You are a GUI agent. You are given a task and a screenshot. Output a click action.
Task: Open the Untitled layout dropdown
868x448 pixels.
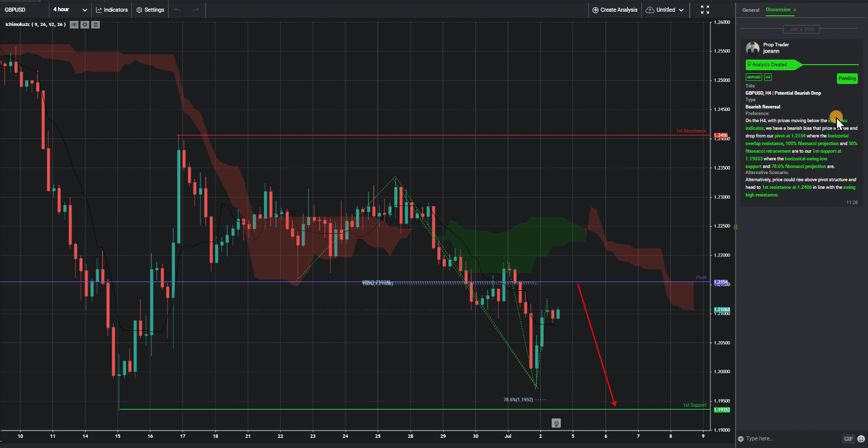point(665,10)
